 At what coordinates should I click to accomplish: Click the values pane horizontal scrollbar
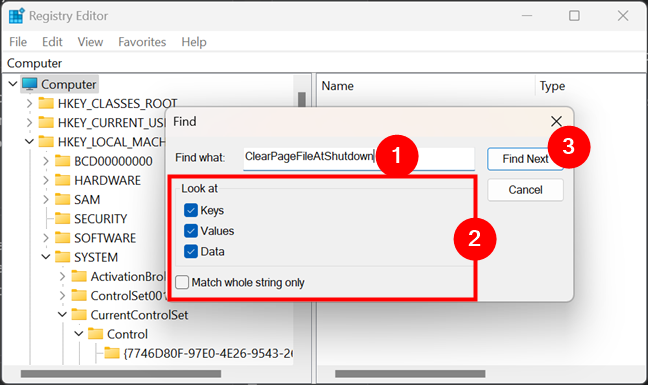pyautogui.click(x=410, y=374)
